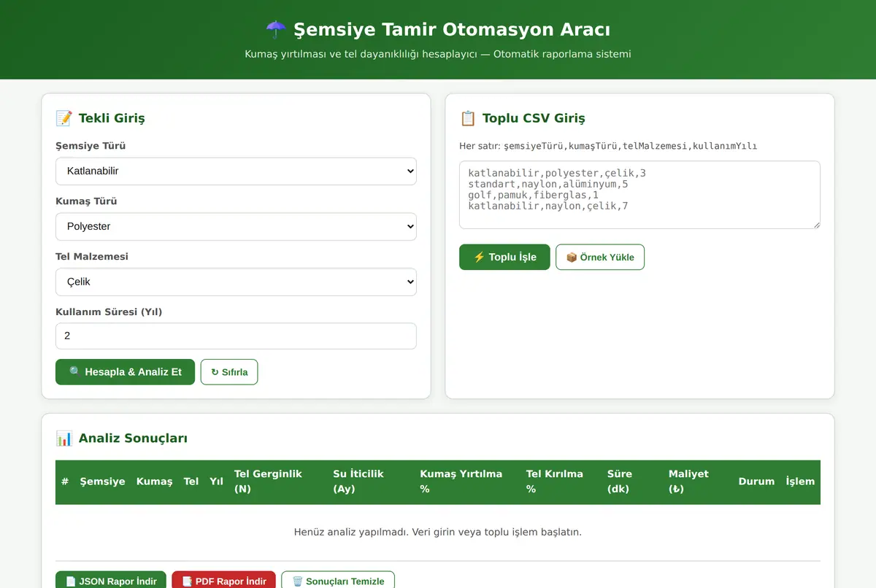Image resolution: width=876 pixels, height=588 pixels.
Task: Click inside the CSV textarea
Action: 639,195
